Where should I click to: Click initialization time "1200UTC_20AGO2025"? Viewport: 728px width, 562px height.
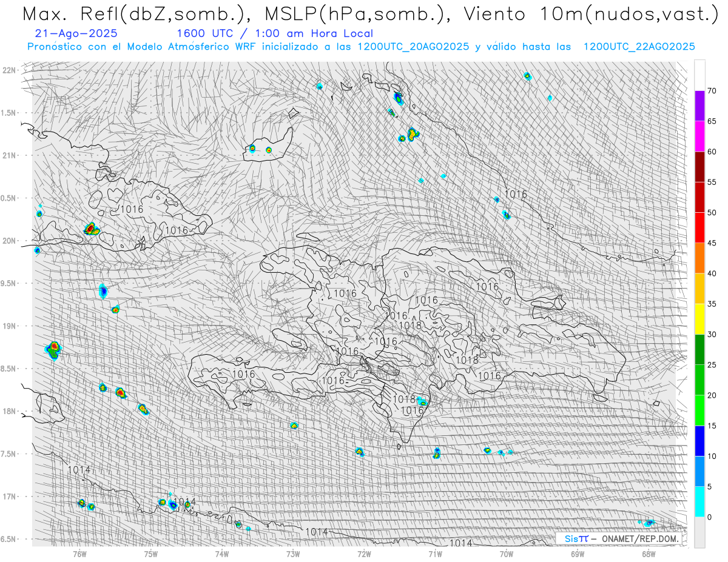point(413,47)
